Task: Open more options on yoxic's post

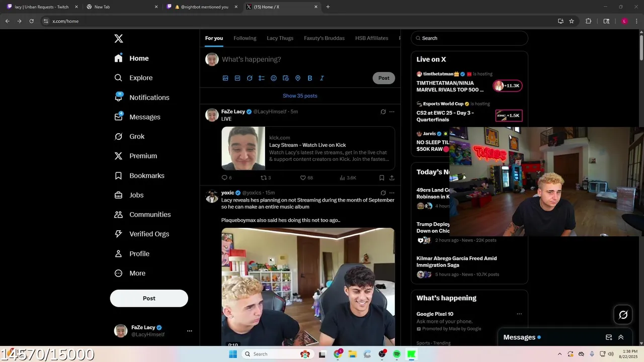Action: [392, 193]
